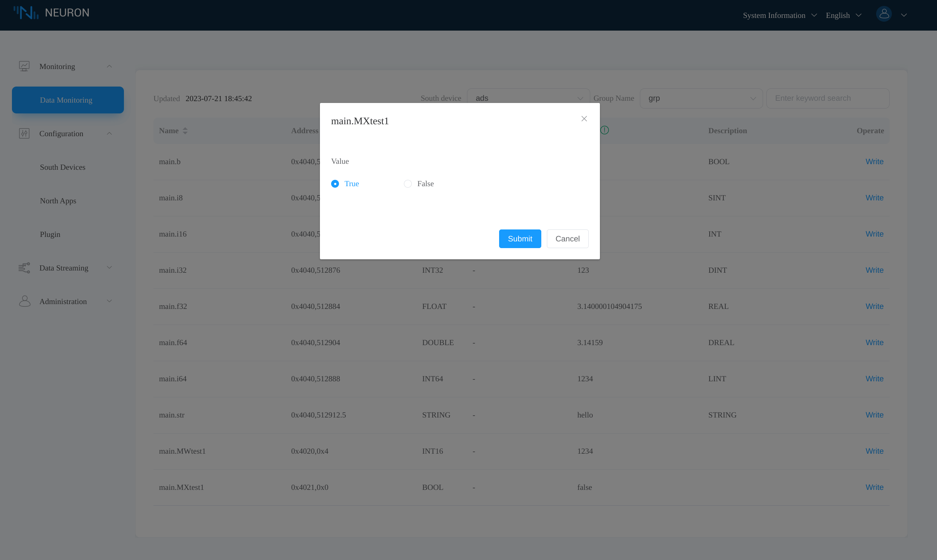Click the Neuron logo
This screenshot has height=560, width=937.
point(52,12)
